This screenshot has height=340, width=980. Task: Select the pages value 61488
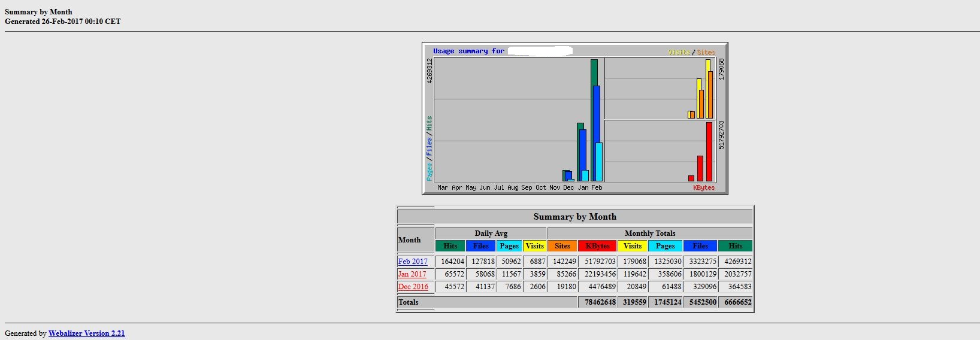672,287
